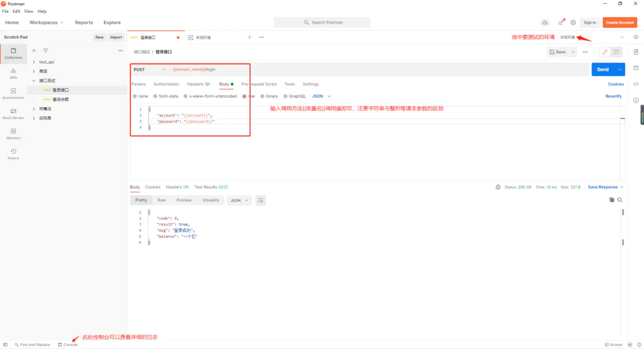Viewport: 644px width, 349px height.
Task: Expand the 商品 collection
Action: pos(34,71)
